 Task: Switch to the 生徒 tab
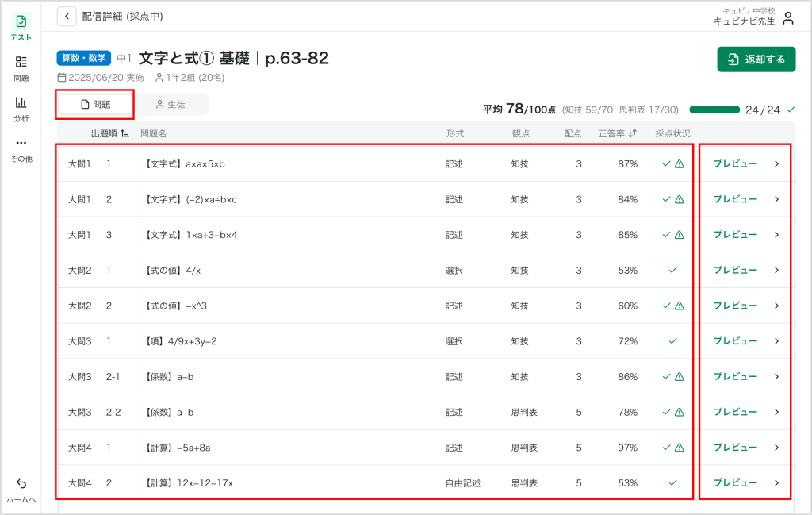170,104
